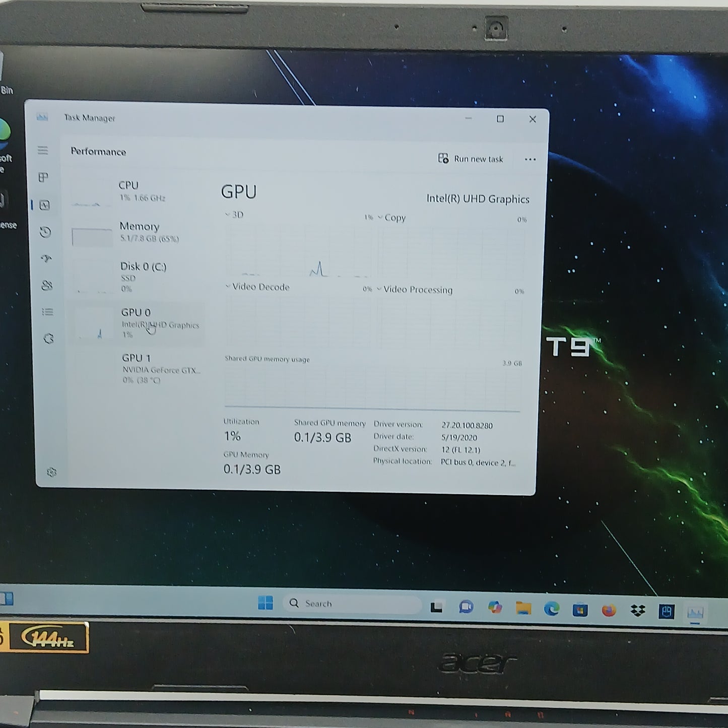Screen dimensions: 728x728
Task: Click the 3.9 GB graph scale label
Action: [x=512, y=363]
